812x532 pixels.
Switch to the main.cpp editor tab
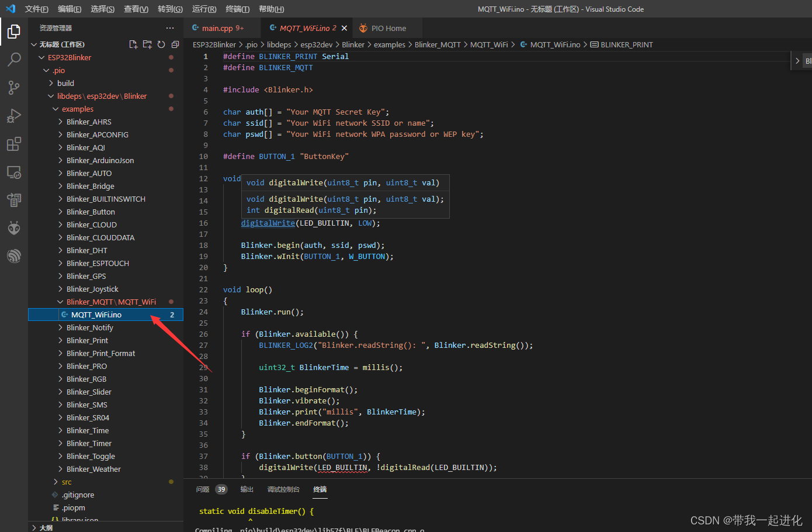tap(222, 28)
